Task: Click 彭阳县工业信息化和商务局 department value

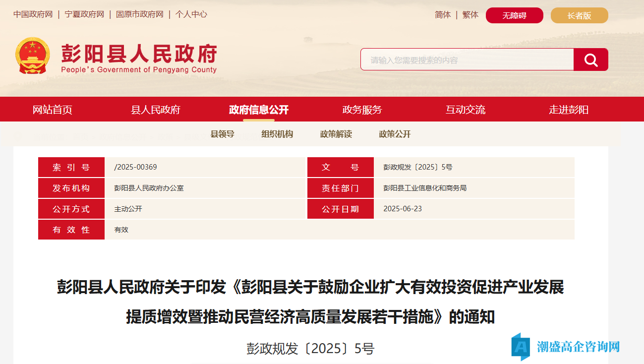Action: click(x=425, y=188)
